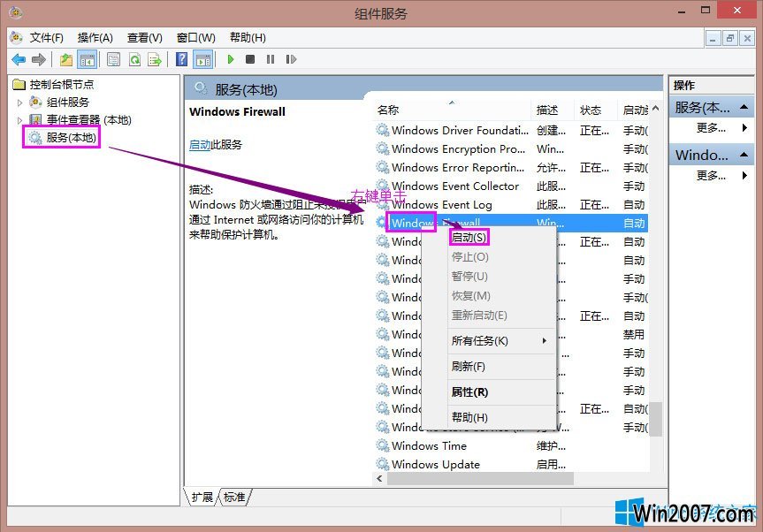Expand the 组件服务 tree node arrow
This screenshot has width=763, height=532.
(20, 103)
